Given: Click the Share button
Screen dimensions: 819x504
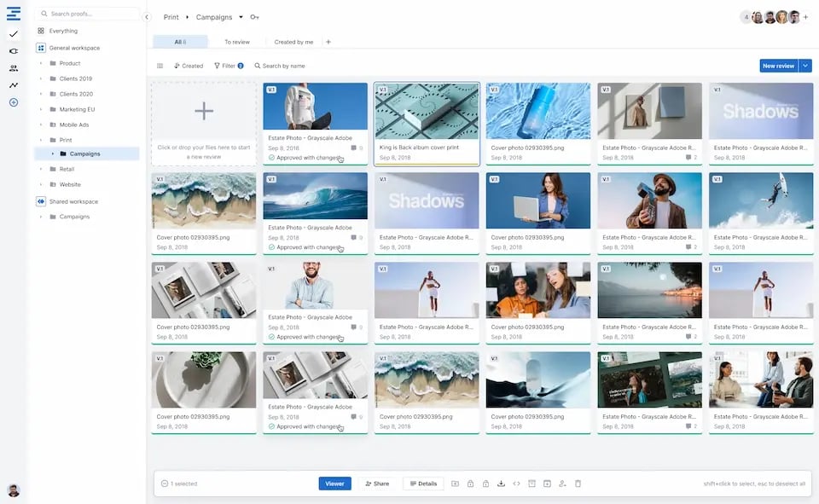Looking at the screenshot, I should coord(377,484).
